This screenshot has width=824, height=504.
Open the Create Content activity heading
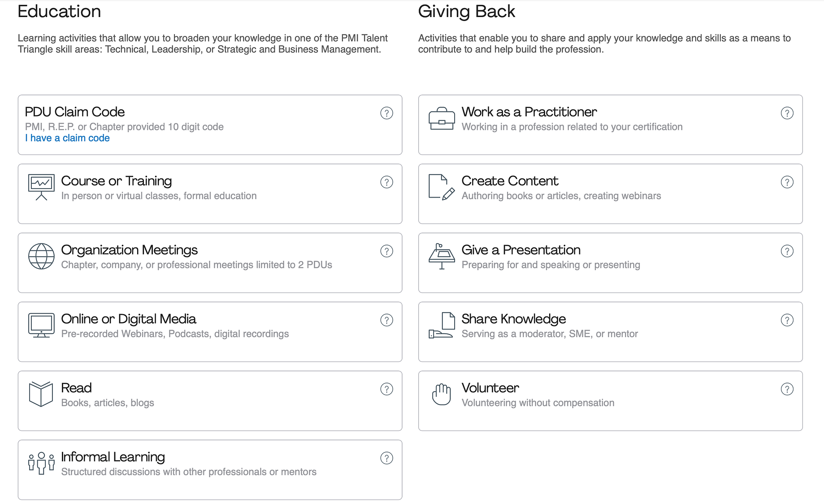[510, 181]
